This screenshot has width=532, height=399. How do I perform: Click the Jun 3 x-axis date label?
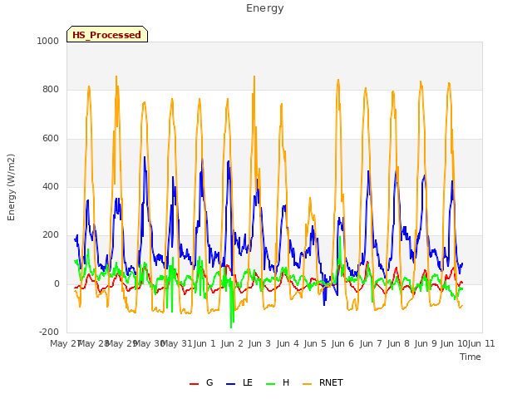pyautogui.click(x=259, y=343)
